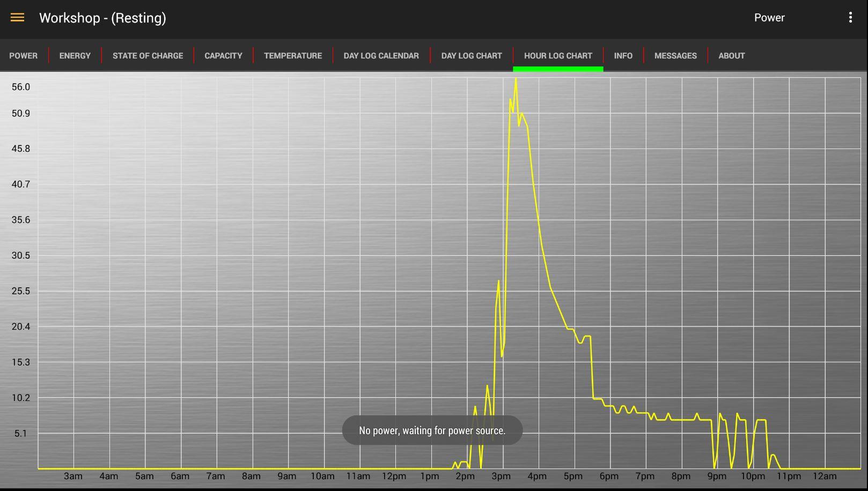View the Temperature tab
The height and width of the screenshot is (491, 868).
[x=293, y=56]
